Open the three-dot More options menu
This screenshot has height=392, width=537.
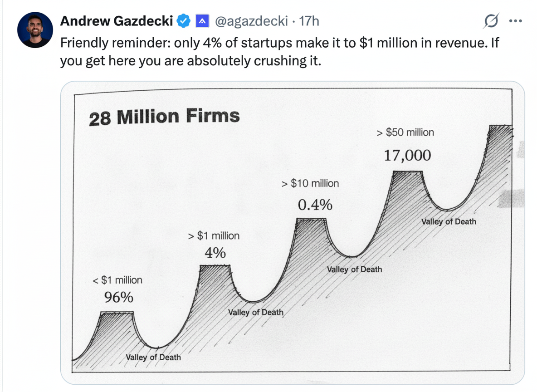pos(516,21)
